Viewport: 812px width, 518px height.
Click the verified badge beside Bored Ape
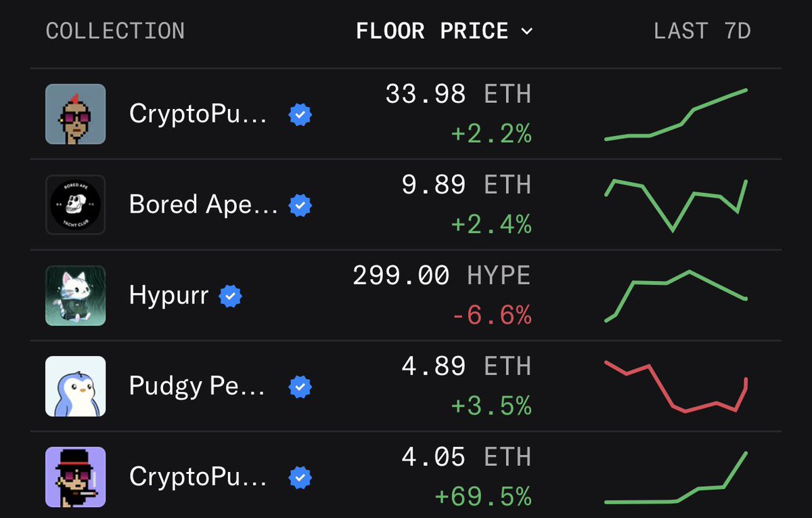(300, 205)
